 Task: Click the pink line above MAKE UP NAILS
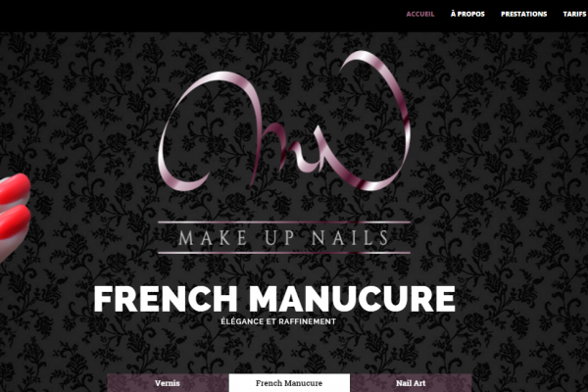[284, 222]
